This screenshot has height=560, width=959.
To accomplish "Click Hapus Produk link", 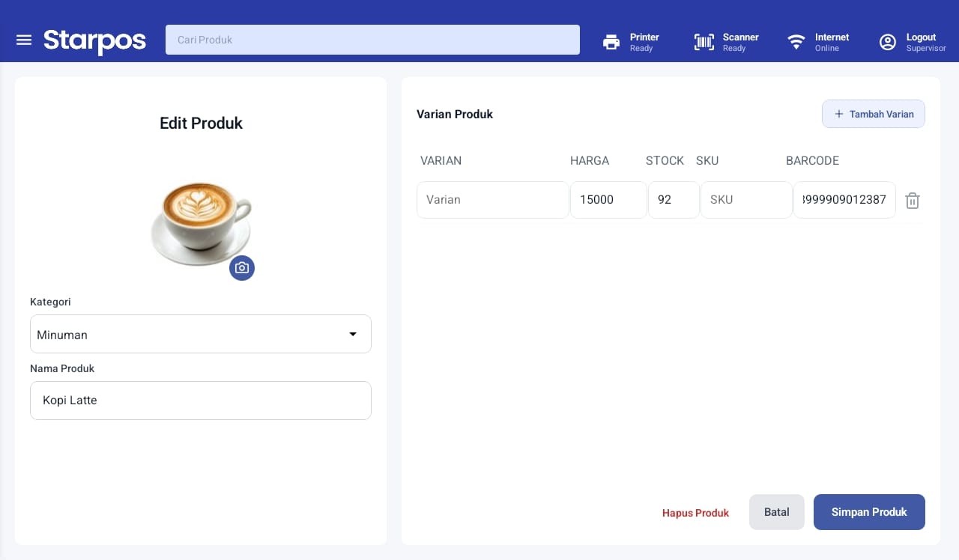I will point(695,513).
